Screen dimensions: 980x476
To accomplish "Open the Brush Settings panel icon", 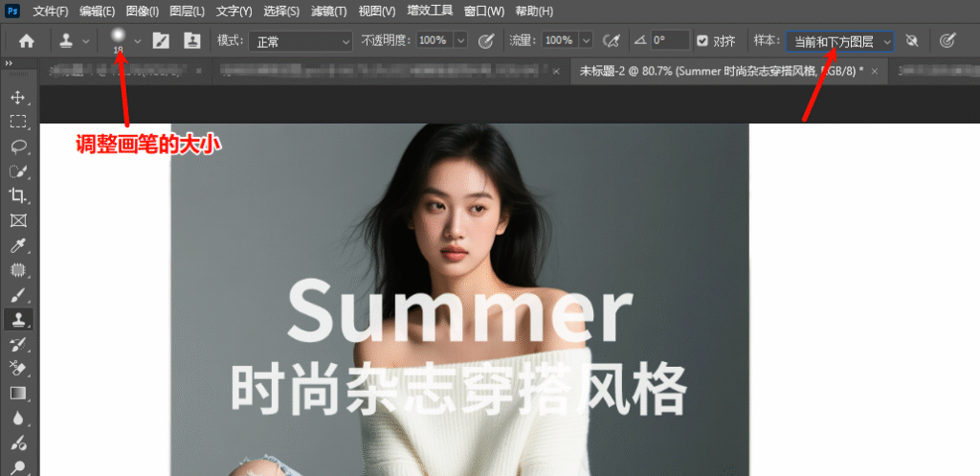I will (x=161, y=41).
